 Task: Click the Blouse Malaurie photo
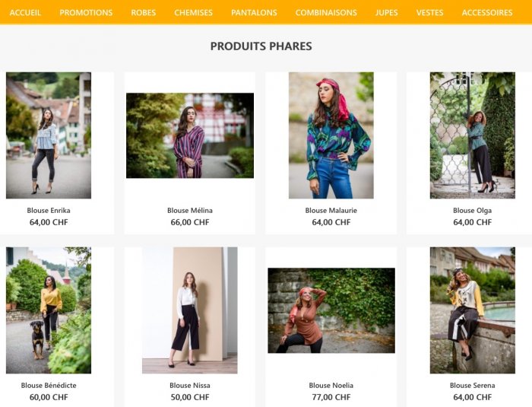pyautogui.click(x=331, y=135)
